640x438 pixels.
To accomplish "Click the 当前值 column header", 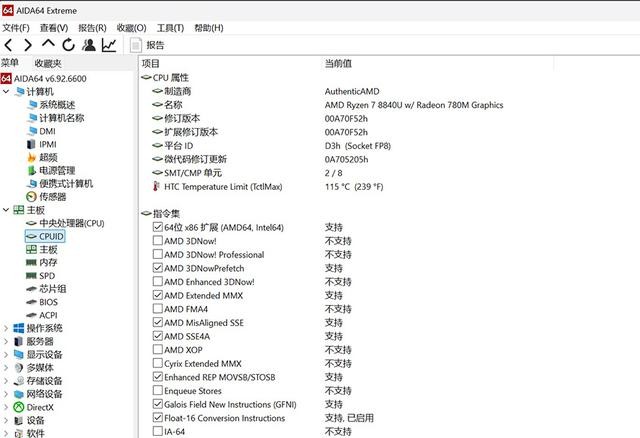I will (x=338, y=63).
